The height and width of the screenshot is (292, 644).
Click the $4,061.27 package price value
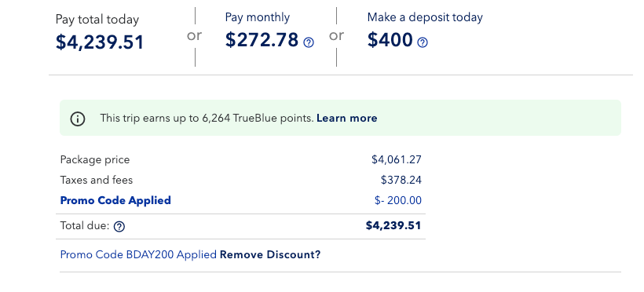click(397, 159)
